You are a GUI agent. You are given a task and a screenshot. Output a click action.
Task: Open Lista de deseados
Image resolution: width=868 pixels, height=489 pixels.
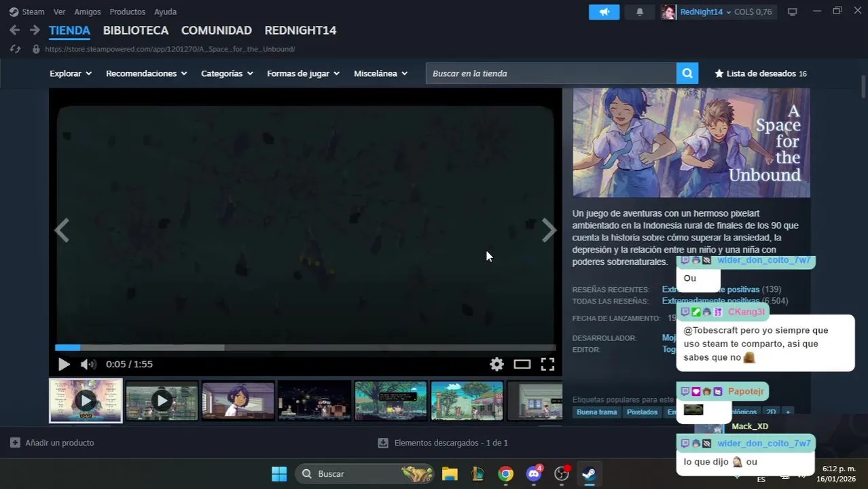[x=760, y=73]
